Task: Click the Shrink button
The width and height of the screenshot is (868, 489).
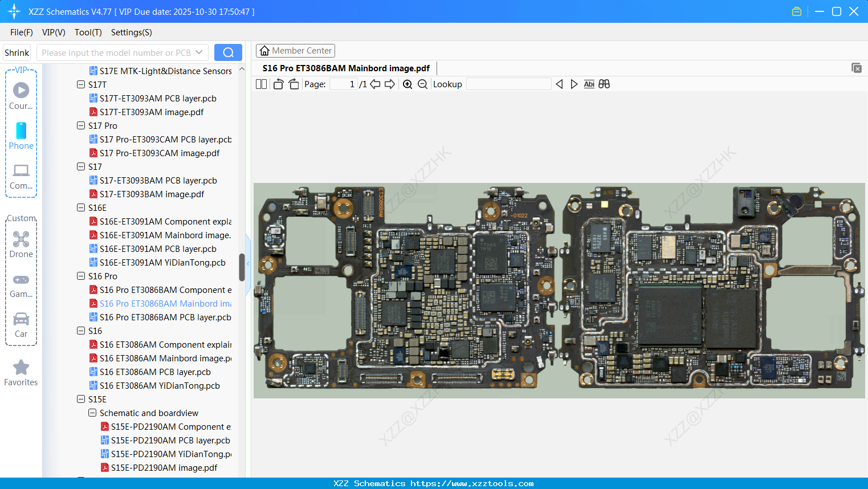Action: coord(17,52)
